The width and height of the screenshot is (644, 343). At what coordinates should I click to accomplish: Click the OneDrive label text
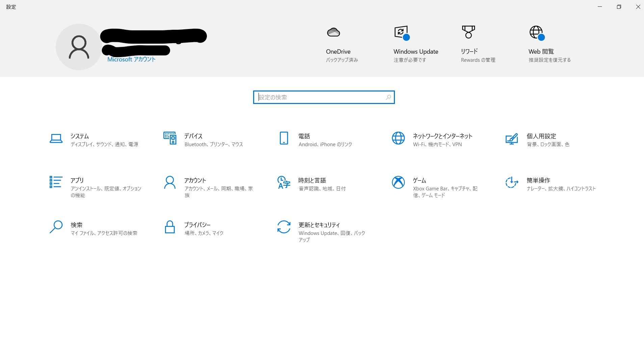338,52
